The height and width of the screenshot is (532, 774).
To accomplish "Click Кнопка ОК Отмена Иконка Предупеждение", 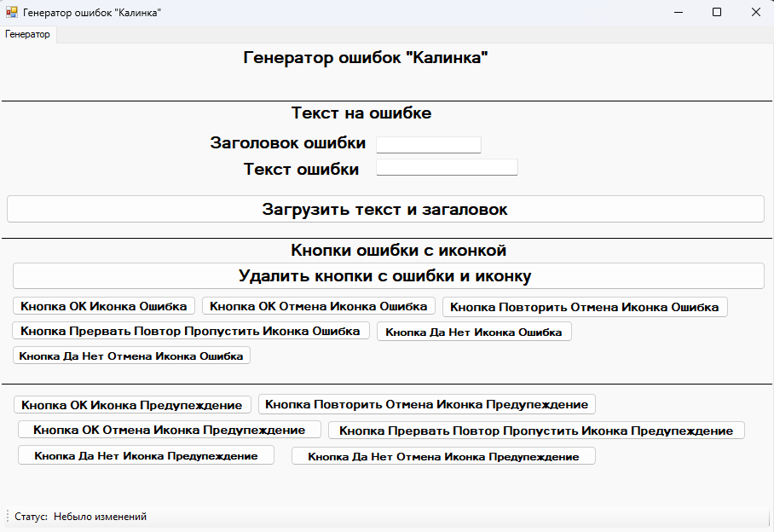I will 169,430.
